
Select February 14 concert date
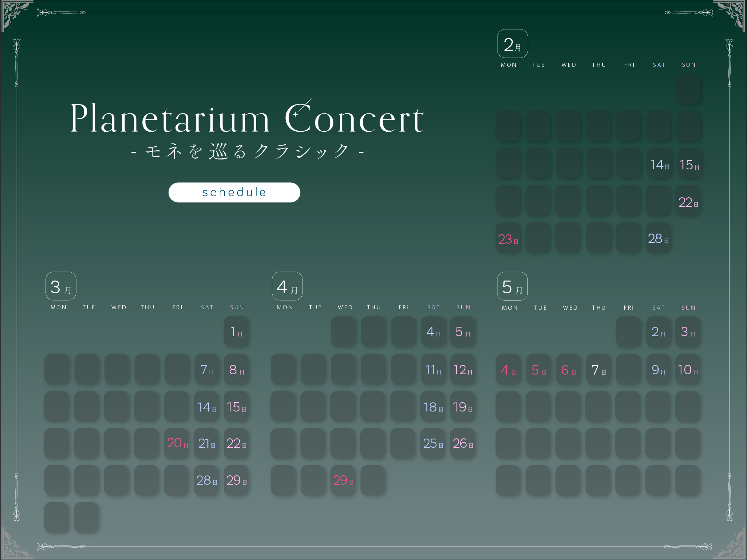pyautogui.click(x=659, y=165)
